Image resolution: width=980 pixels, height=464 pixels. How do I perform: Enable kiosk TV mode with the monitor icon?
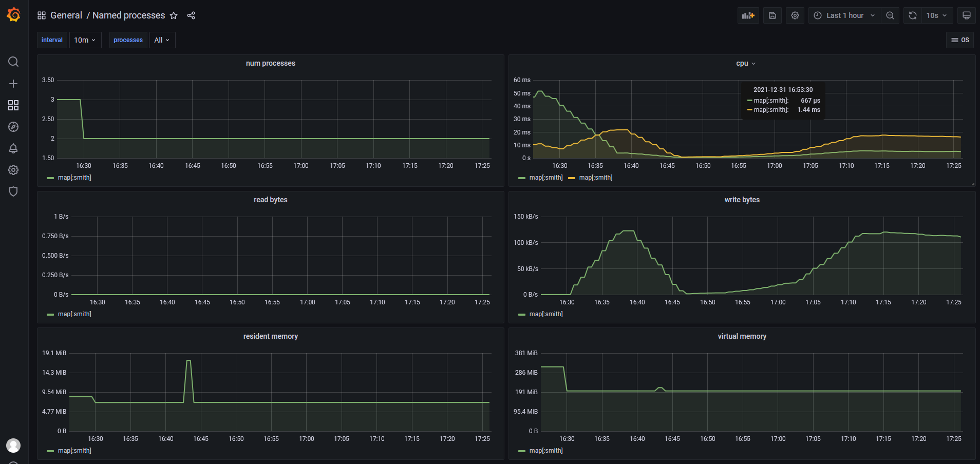pos(966,15)
